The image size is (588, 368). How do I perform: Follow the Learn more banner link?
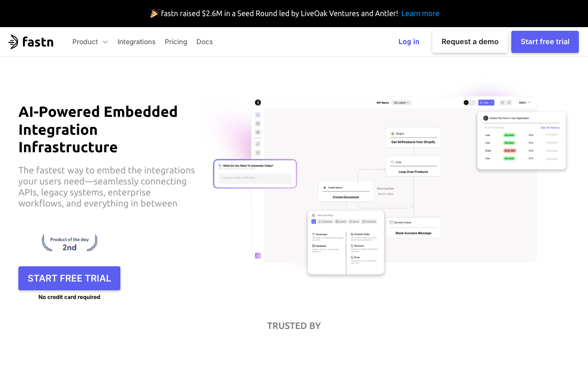420,13
